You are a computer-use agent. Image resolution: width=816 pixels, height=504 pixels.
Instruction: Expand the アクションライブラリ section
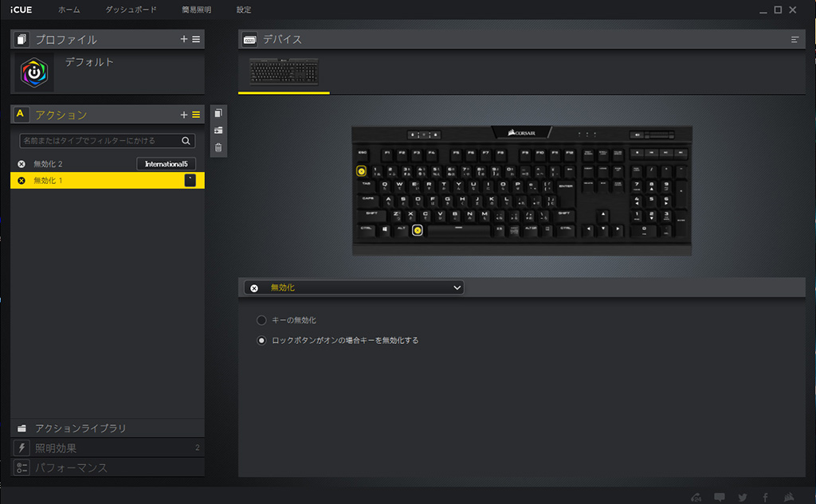pos(108,428)
